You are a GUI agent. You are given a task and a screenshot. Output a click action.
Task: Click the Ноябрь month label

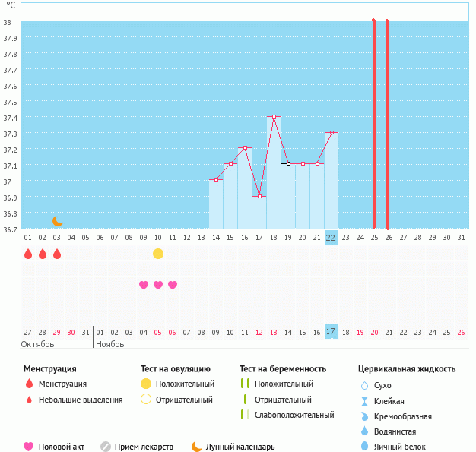(x=110, y=343)
